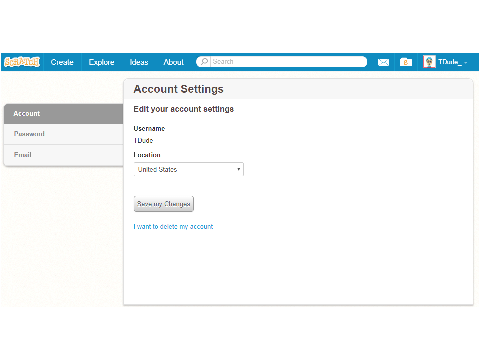Open the Create page

point(62,62)
